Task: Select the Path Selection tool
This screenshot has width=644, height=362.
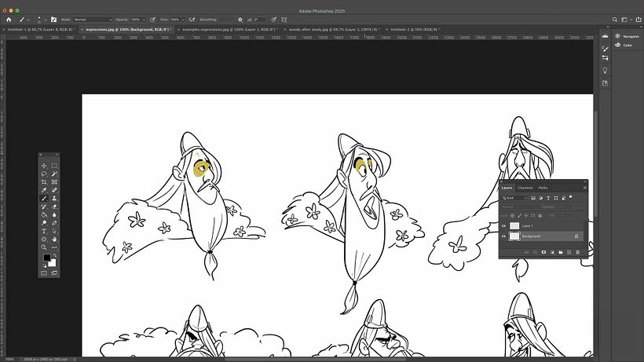Action: (54, 231)
